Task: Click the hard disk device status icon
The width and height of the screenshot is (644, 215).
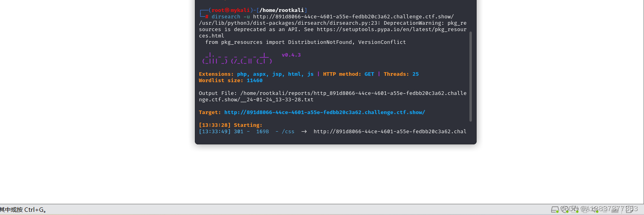Action: click(x=555, y=209)
